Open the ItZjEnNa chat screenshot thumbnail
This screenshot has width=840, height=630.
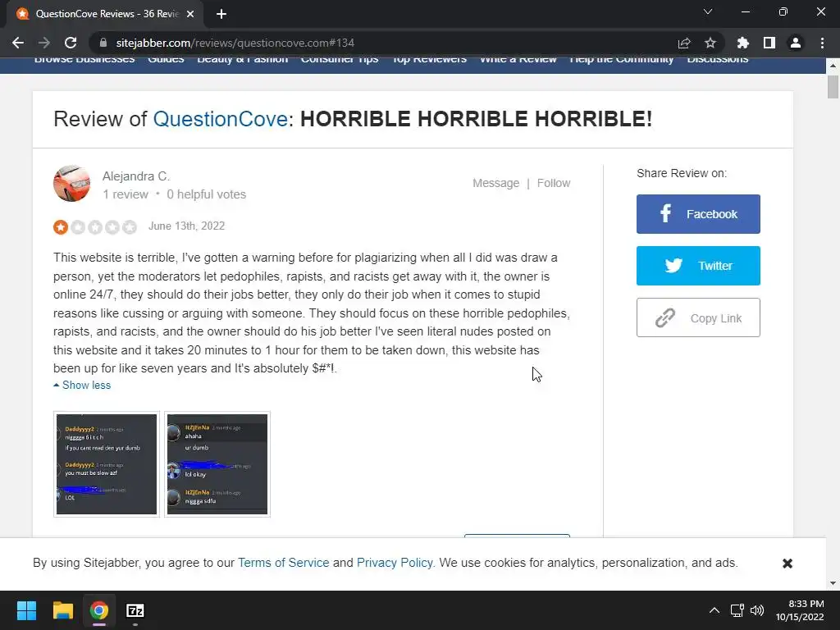pyautogui.click(x=217, y=464)
